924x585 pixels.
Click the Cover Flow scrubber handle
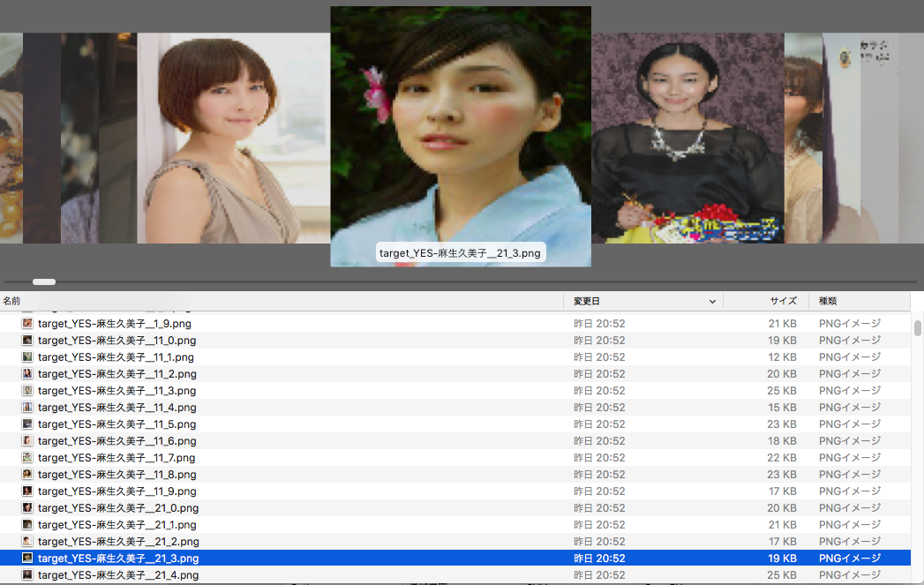[x=44, y=282]
